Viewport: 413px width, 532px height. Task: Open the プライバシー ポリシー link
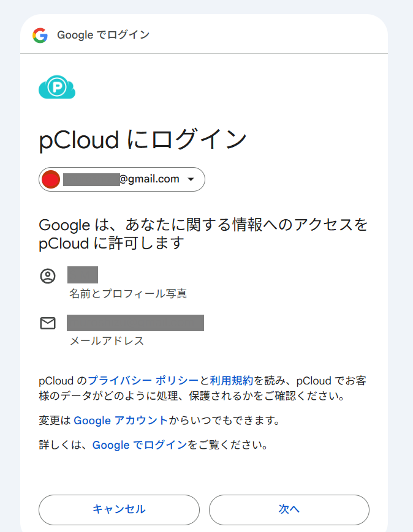[143, 380]
